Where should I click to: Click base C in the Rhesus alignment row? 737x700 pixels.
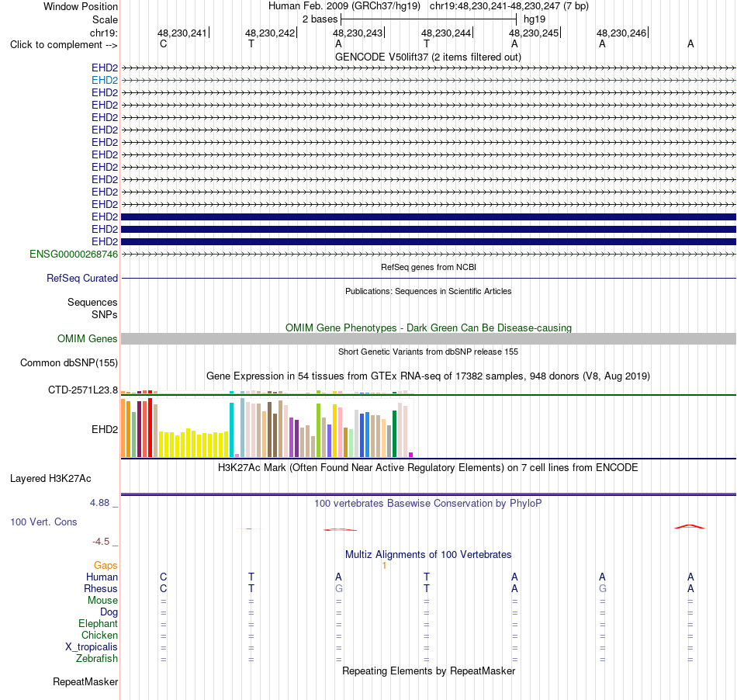point(163,588)
